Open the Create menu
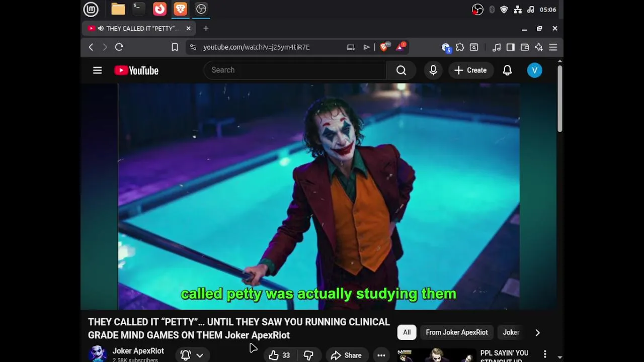 470,70
